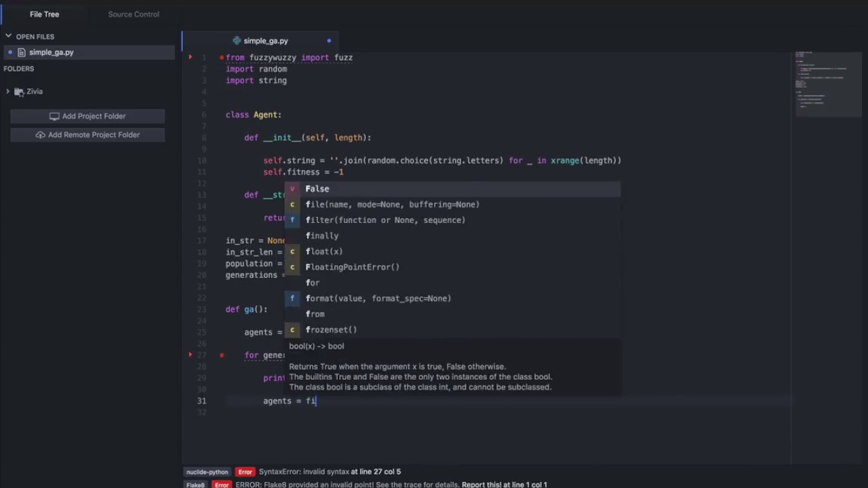
Task: Choose file(name, mode=None, buffering=None) suggestion
Action: point(452,205)
